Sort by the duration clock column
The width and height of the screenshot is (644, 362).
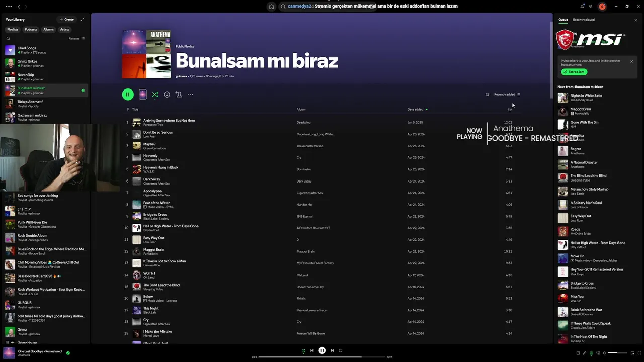click(510, 109)
